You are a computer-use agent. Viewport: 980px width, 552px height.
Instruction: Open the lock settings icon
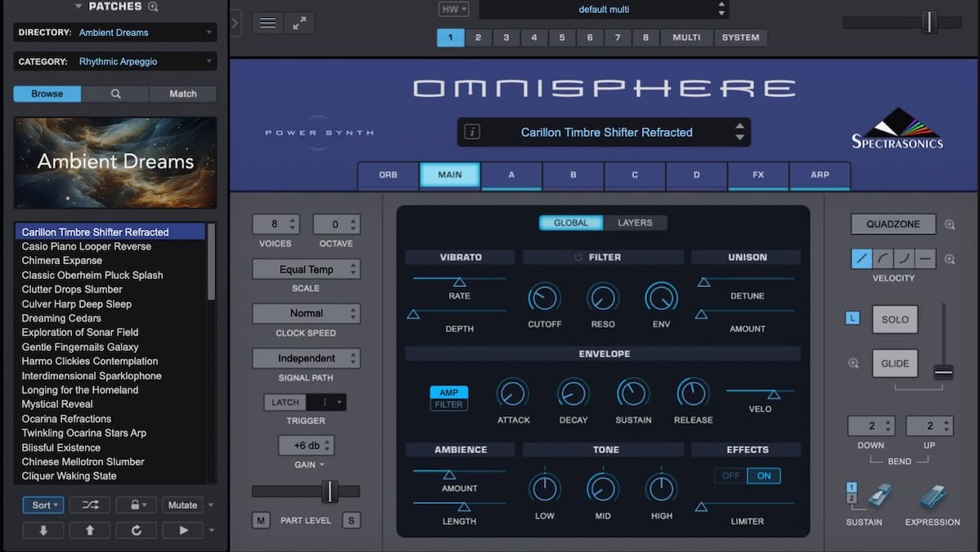click(133, 505)
